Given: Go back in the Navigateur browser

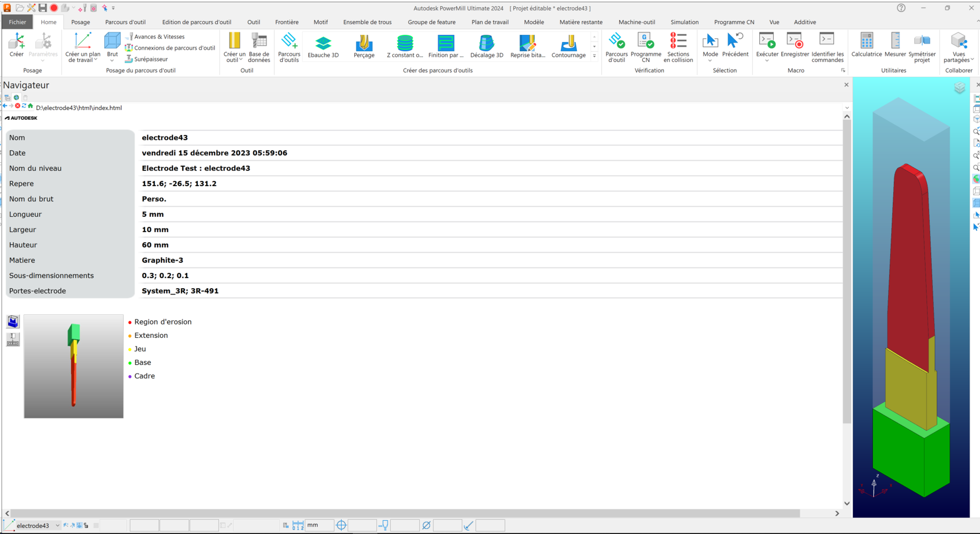Looking at the screenshot, I should 5,106.
